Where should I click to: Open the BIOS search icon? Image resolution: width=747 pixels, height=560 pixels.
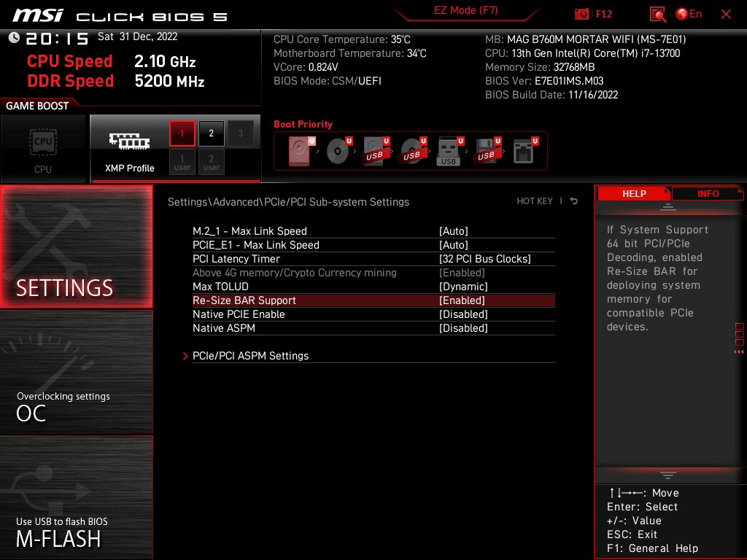(x=657, y=14)
